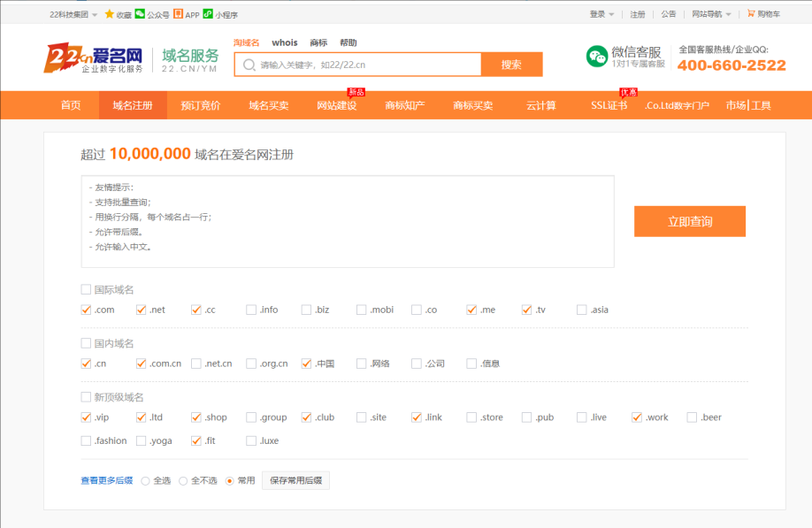Expand the 22科技集团 dropdown

point(73,14)
